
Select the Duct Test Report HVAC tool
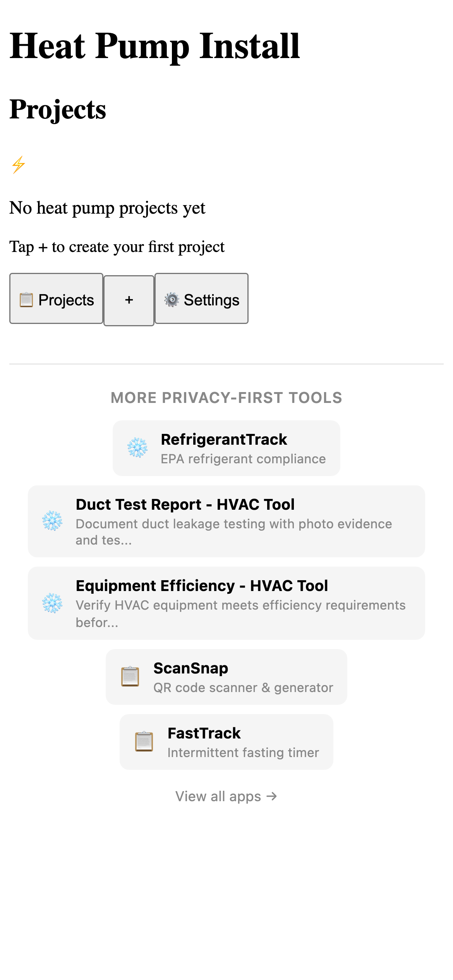226,522
